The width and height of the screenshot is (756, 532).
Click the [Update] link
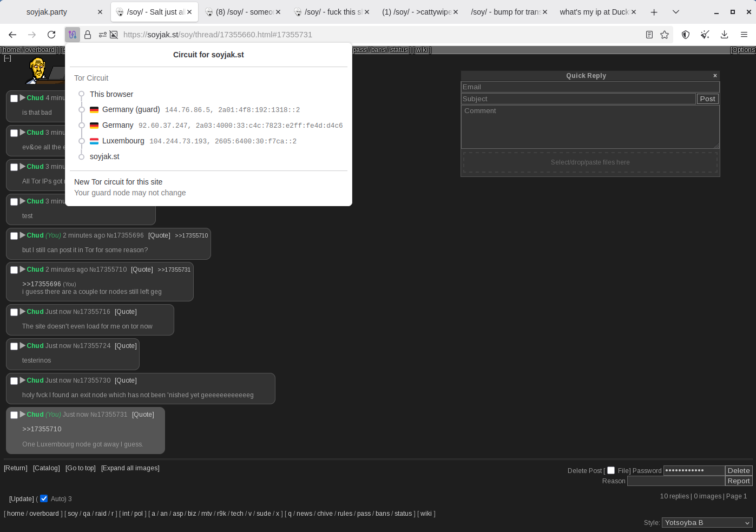22,499
